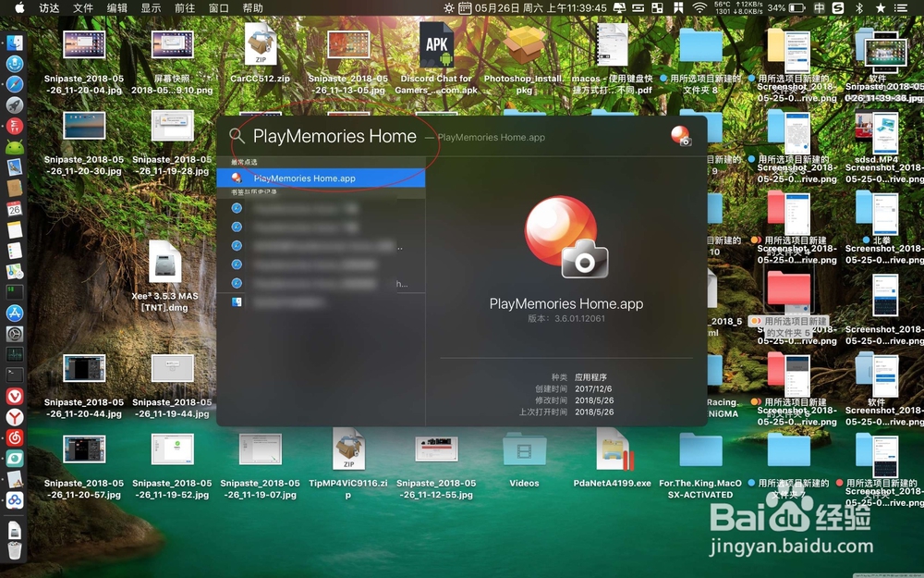Image resolution: width=924 pixels, height=578 pixels.
Task: Click date and time 05月26日 in menu bar
Action: [x=541, y=7]
